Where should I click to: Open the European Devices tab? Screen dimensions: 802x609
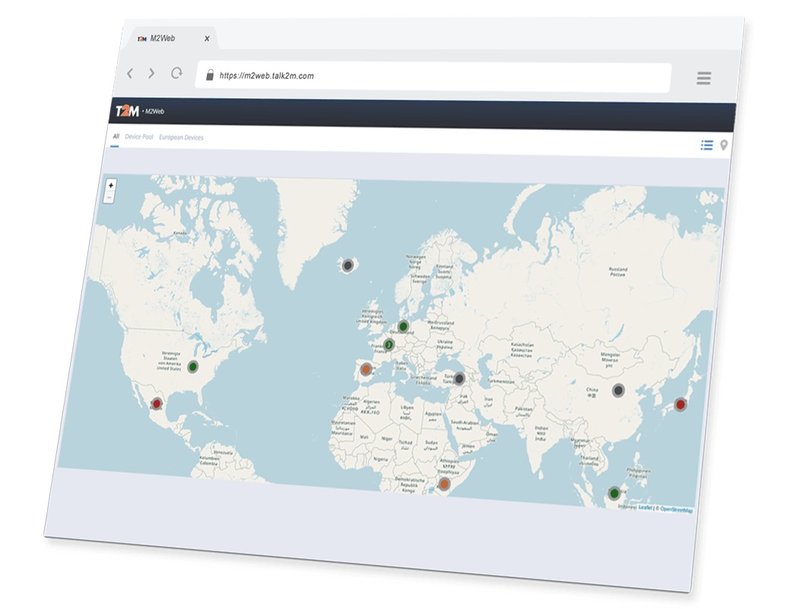pyautogui.click(x=181, y=138)
